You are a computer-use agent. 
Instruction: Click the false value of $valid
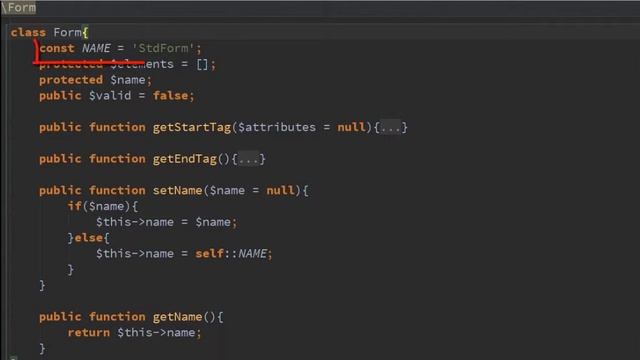click(171, 96)
